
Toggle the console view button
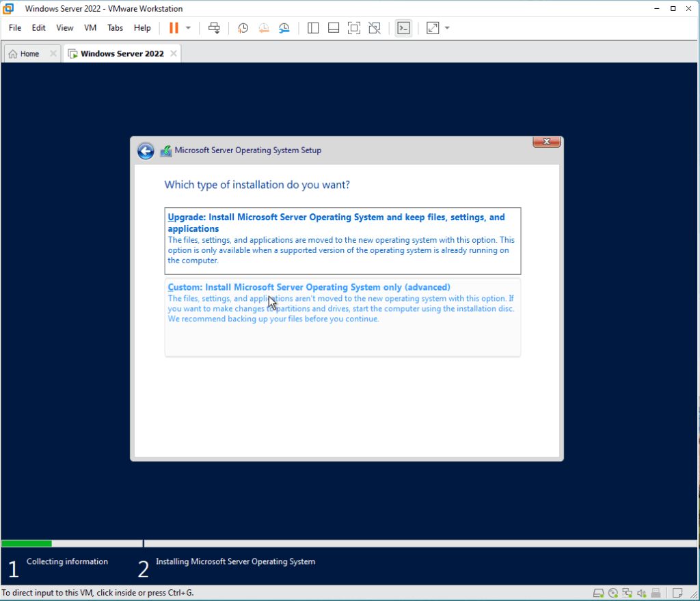[403, 28]
